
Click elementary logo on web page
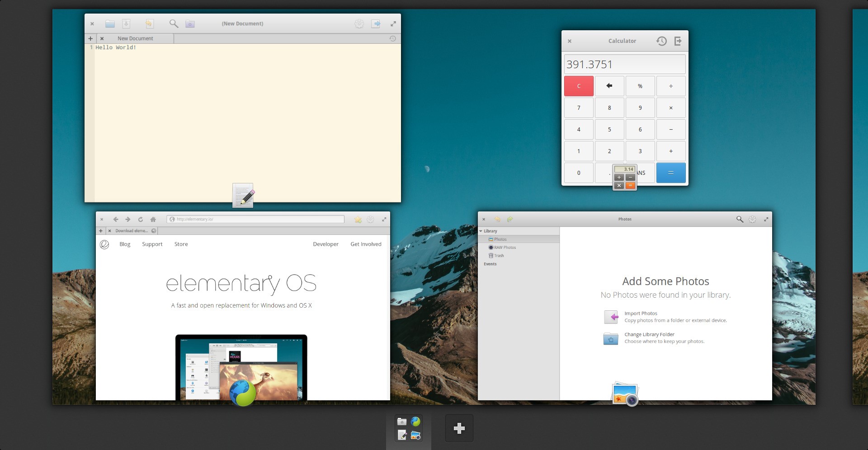(x=104, y=244)
